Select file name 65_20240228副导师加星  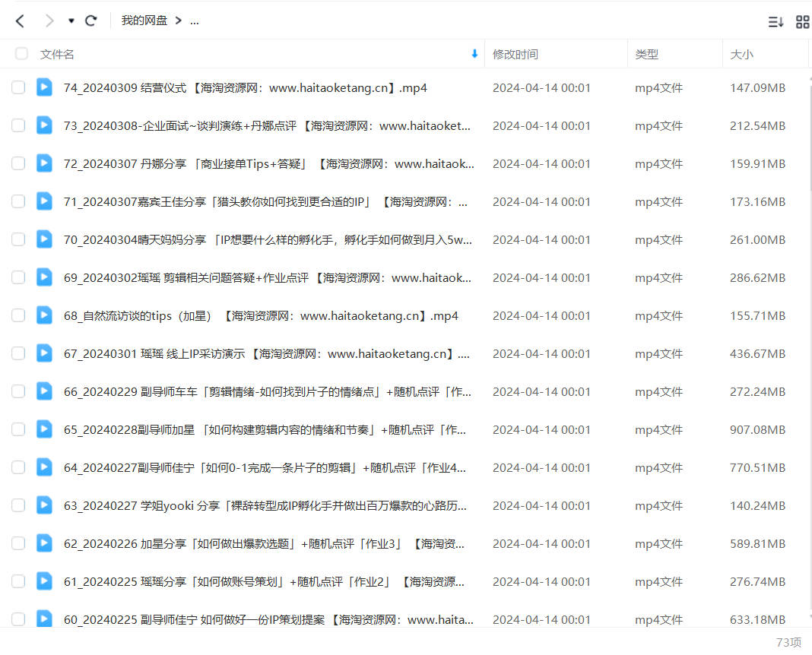point(265,430)
